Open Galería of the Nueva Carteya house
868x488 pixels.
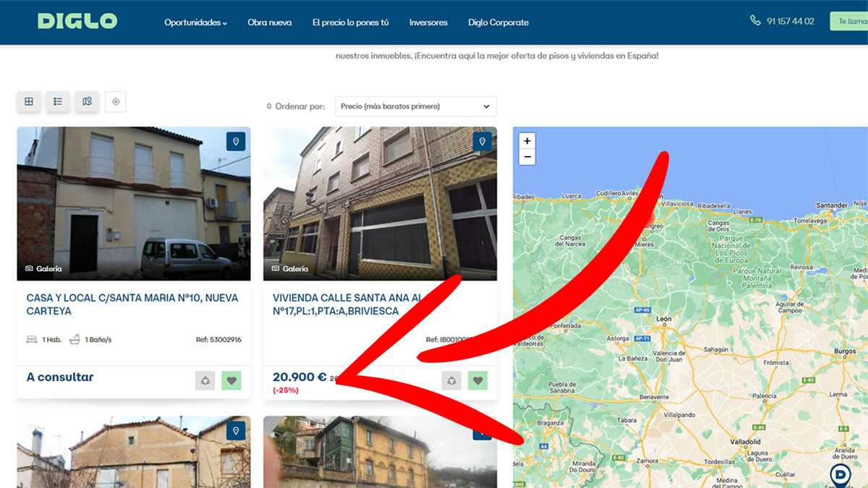pyautogui.click(x=43, y=268)
